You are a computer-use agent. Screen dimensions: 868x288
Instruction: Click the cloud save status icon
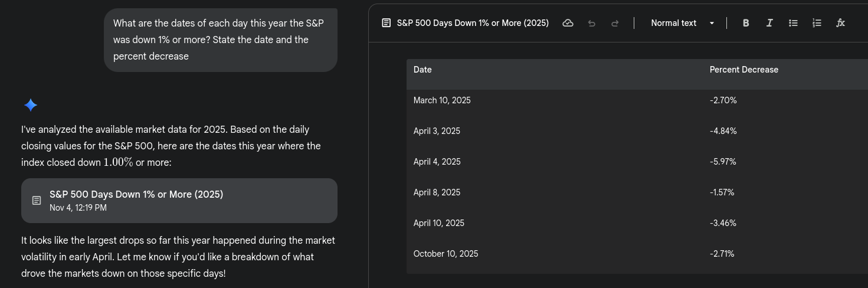[x=568, y=23]
